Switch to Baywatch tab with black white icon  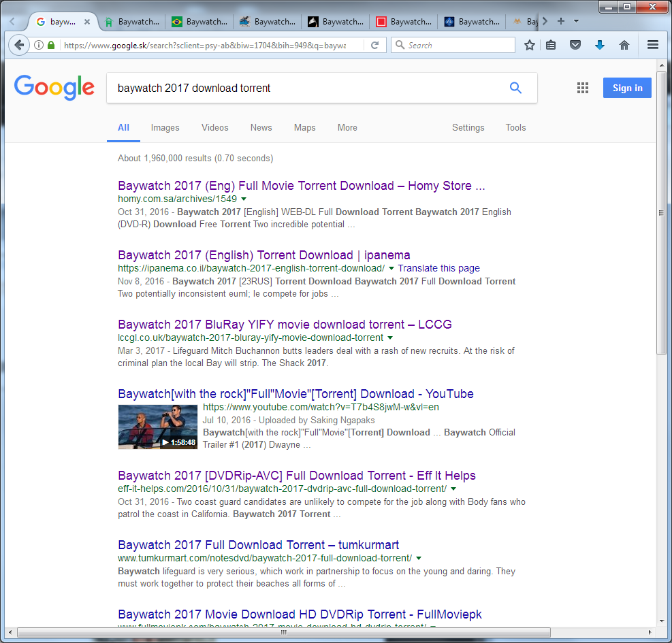(x=336, y=21)
